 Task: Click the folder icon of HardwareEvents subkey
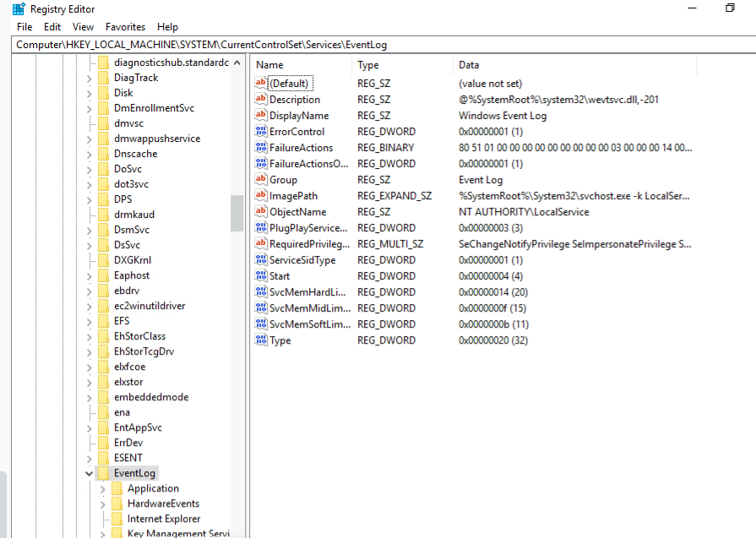(117, 503)
